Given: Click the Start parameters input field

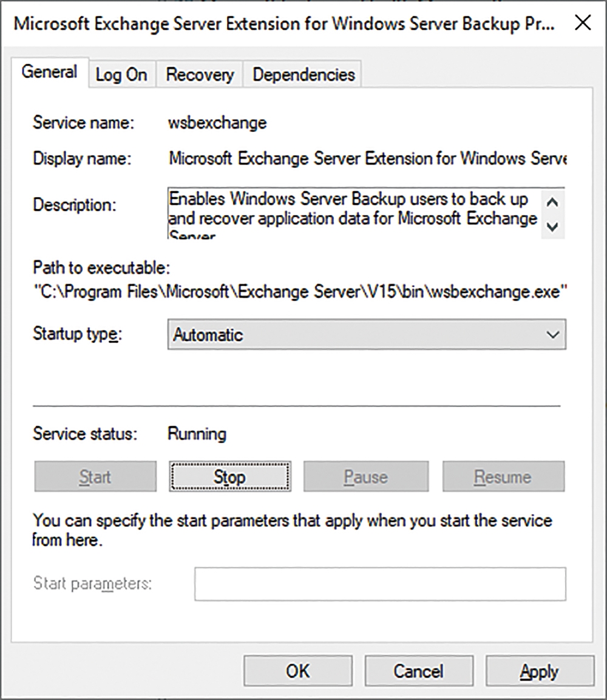Looking at the screenshot, I should 380,584.
